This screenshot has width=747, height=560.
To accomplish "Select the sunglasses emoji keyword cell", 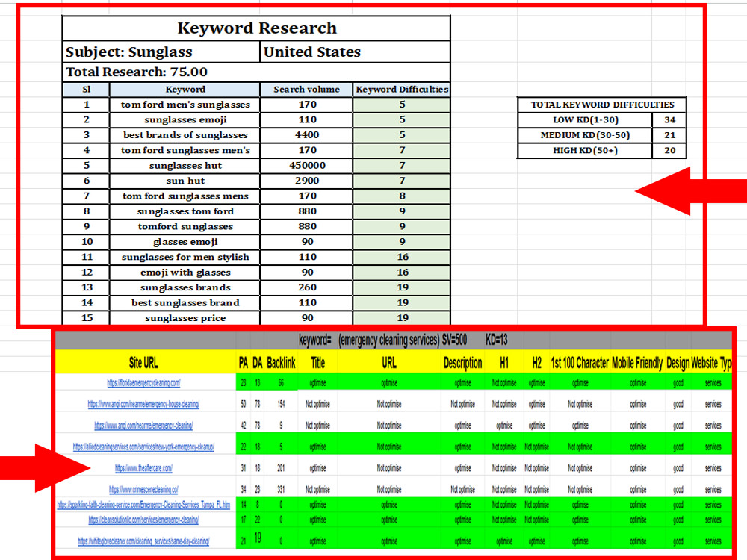I will 185,120.
